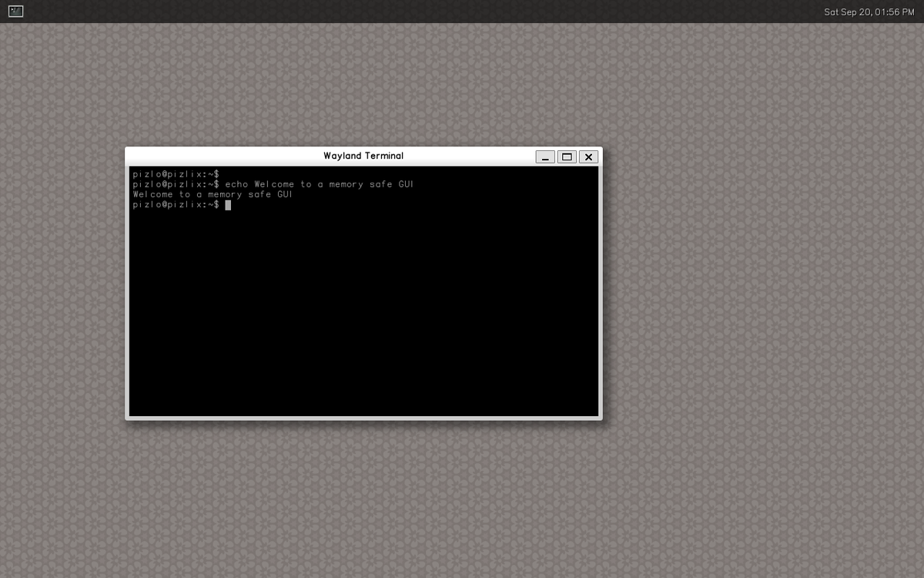Click the last prompt line awaiting input

176,205
